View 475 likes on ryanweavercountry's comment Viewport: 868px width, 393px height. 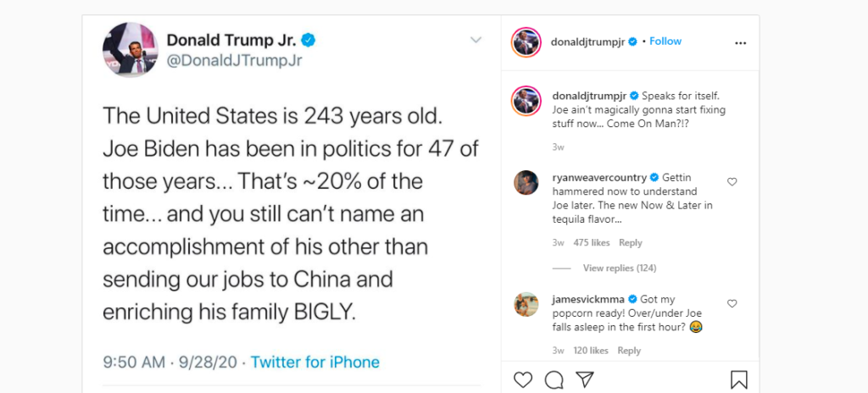pos(591,243)
